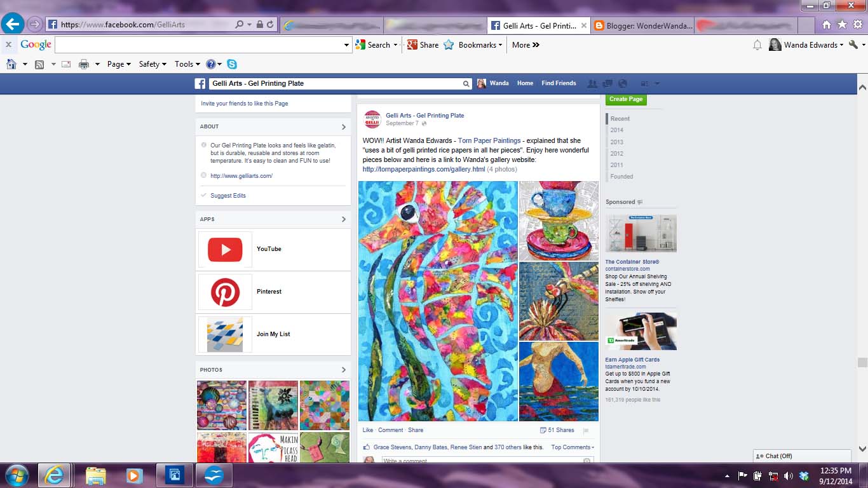Open the Bookmarks dropdown in Google Toolbar
The height and width of the screenshot is (488, 868).
[473, 44]
